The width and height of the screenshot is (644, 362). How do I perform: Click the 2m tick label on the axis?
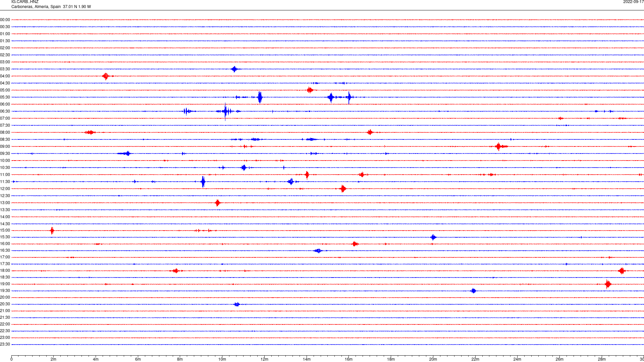pos(54,359)
